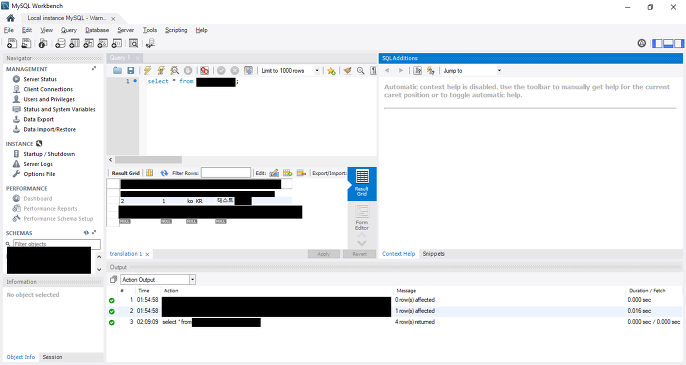This screenshot has height=365, width=686.
Task: Expand the Schemas panel arrows
Action: pyautogui.click(x=94, y=232)
